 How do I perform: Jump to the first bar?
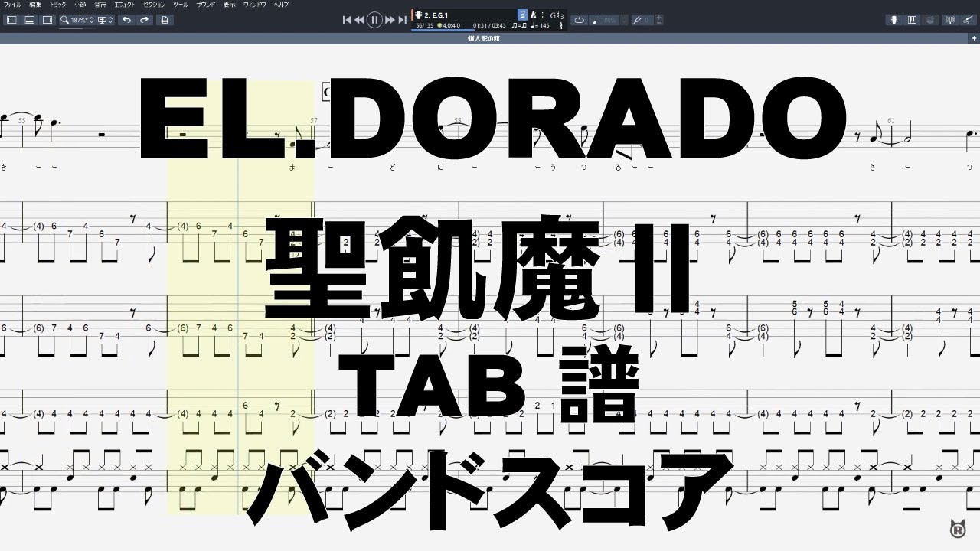(347, 20)
